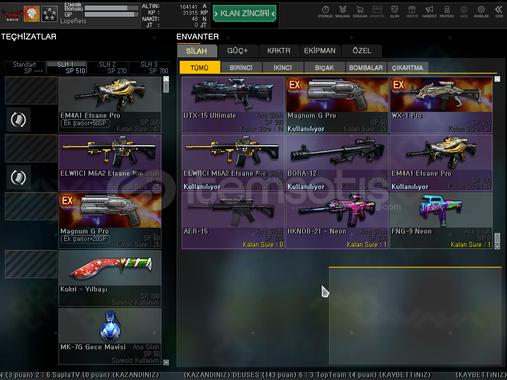Select the UTX-15 Ultimate weapon thumbnail
The image size is (507, 380).
[233, 105]
